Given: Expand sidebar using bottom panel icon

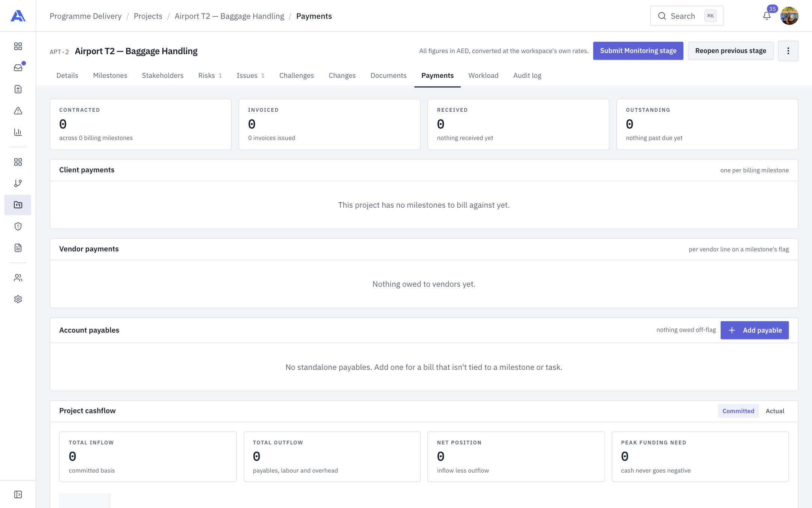Looking at the screenshot, I should pos(18,494).
